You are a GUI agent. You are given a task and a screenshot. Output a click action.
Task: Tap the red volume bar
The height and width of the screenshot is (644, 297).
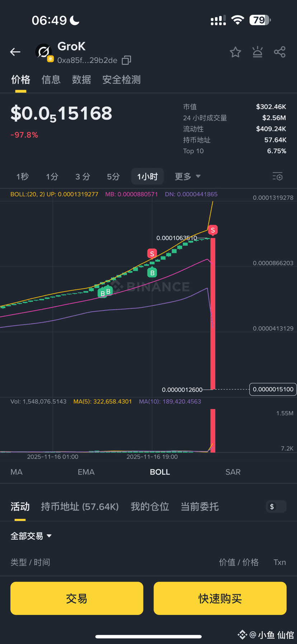tap(213, 431)
